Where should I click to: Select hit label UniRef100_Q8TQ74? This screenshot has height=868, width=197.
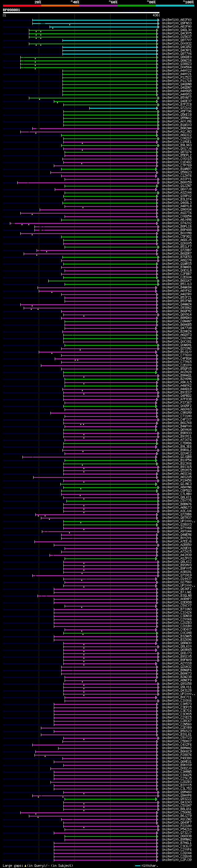point(177,152)
